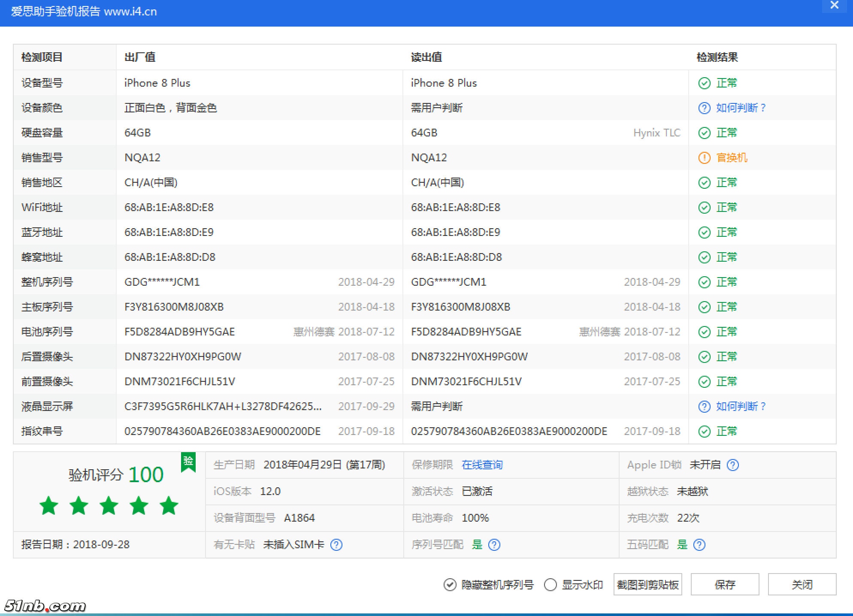Click help icon next to Apple ID锁
This screenshot has height=616, width=853.
click(733, 465)
